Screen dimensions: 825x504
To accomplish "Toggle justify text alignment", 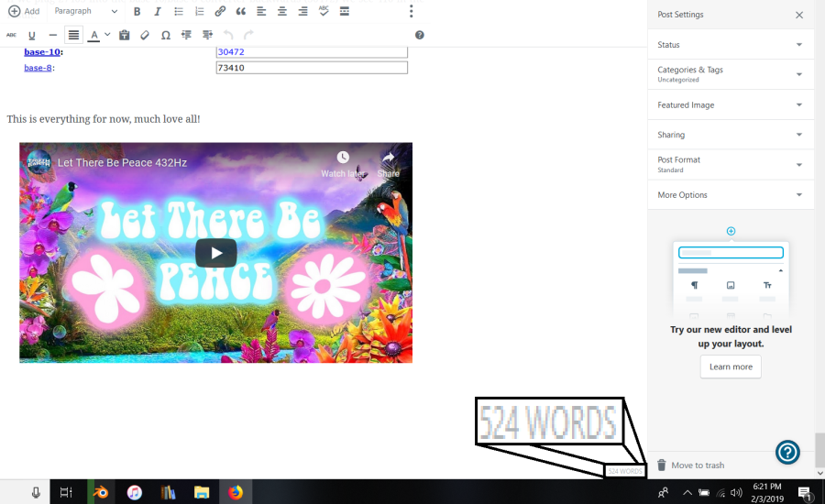I will pyautogui.click(x=73, y=35).
